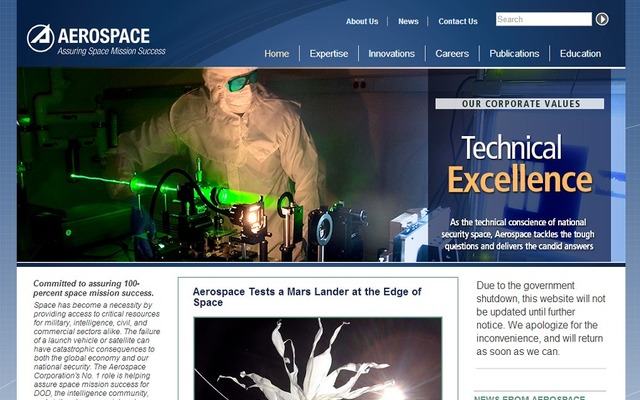Viewport: 640px width, 400px height.
Task: Click the 'Assuring Space Mission Success' tagline
Action: click(x=111, y=51)
